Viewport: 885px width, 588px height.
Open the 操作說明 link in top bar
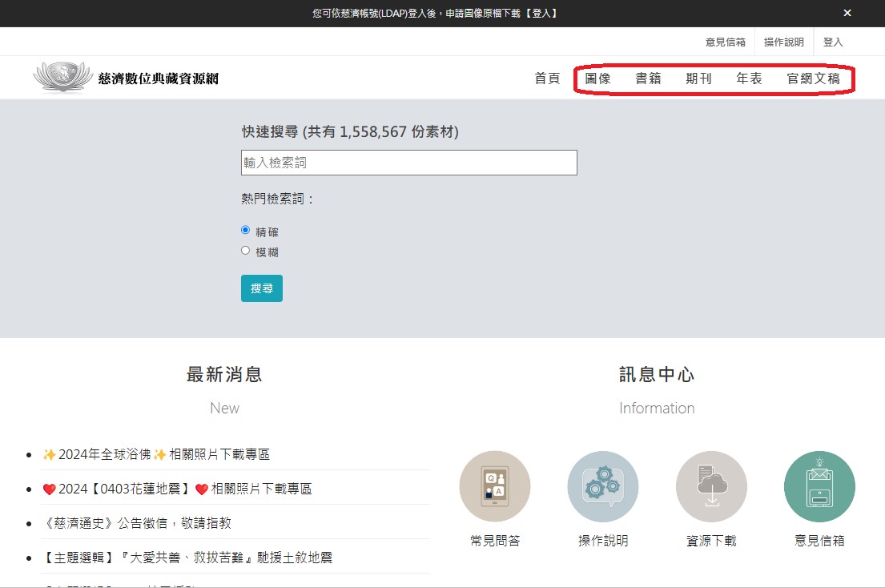(x=784, y=42)
